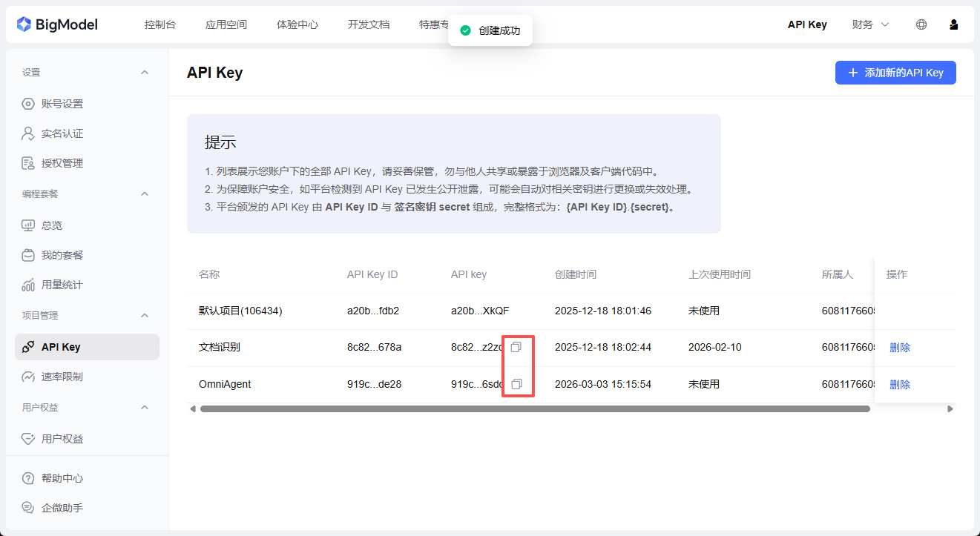This screenshot has width=980, height=536.
Task: Open 实名认证 in the sidebar
Action: pos(62,133)
